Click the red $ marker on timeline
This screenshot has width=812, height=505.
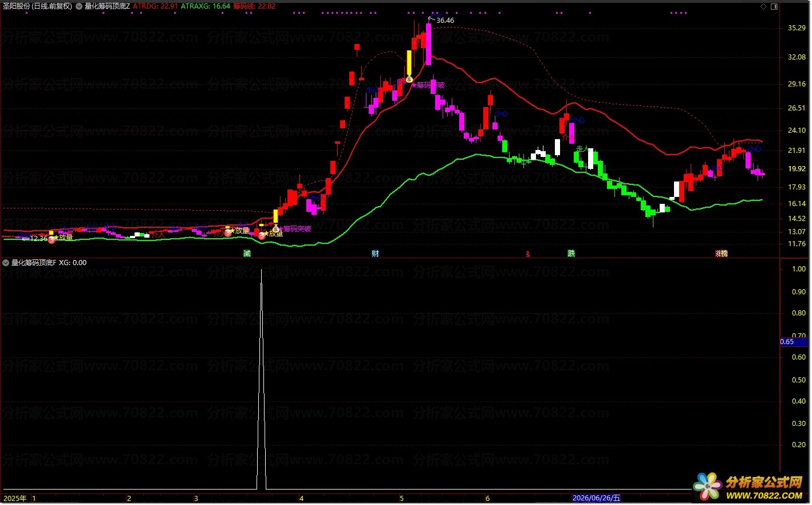coord(528,254)
